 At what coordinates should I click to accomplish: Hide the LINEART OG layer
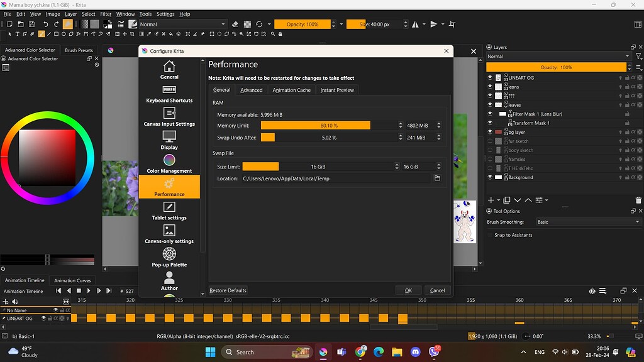click(489, 77)
